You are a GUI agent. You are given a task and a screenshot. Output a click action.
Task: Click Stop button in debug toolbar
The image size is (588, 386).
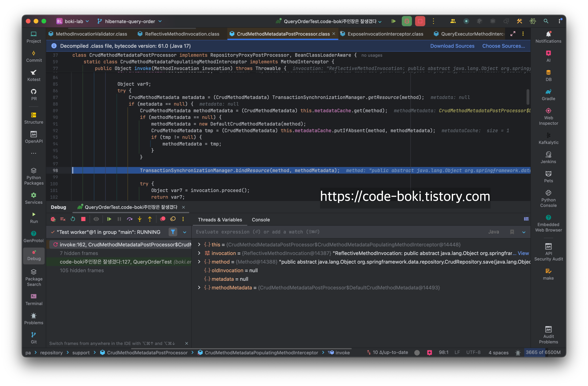point(83,219)
